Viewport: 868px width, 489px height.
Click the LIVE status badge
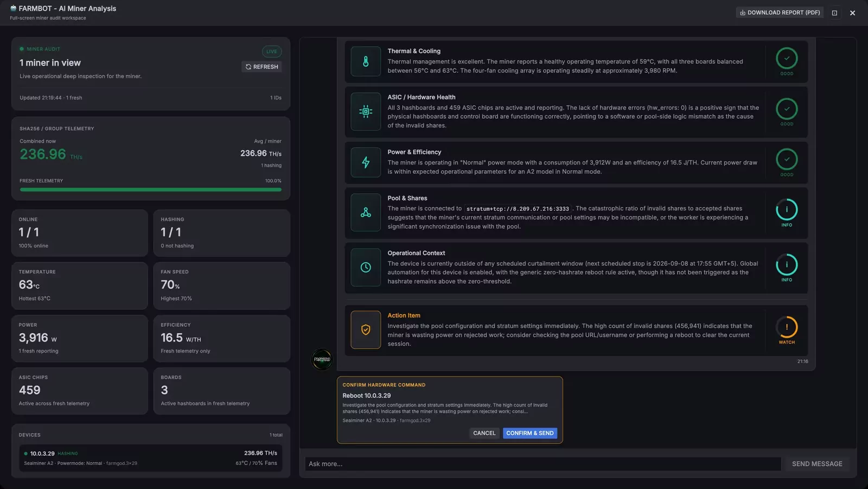tap(272, 52)
